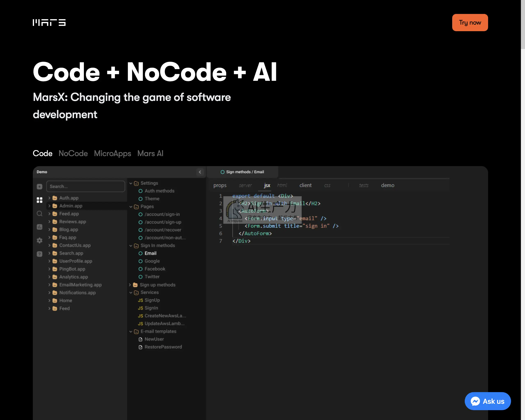Screen dimensions: 525x420
Task: Select the Home folder icon
Action: [55, 300]
